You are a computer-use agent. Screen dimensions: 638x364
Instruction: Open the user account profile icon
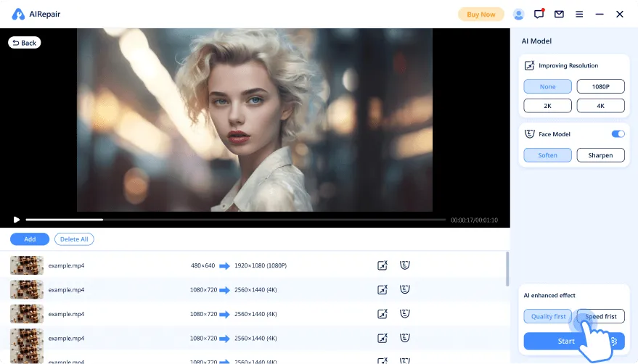[x=518, y=15]
